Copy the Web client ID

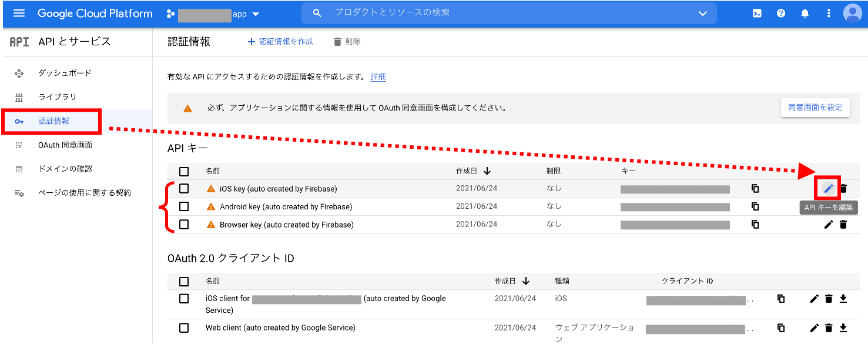coord(781,328)
